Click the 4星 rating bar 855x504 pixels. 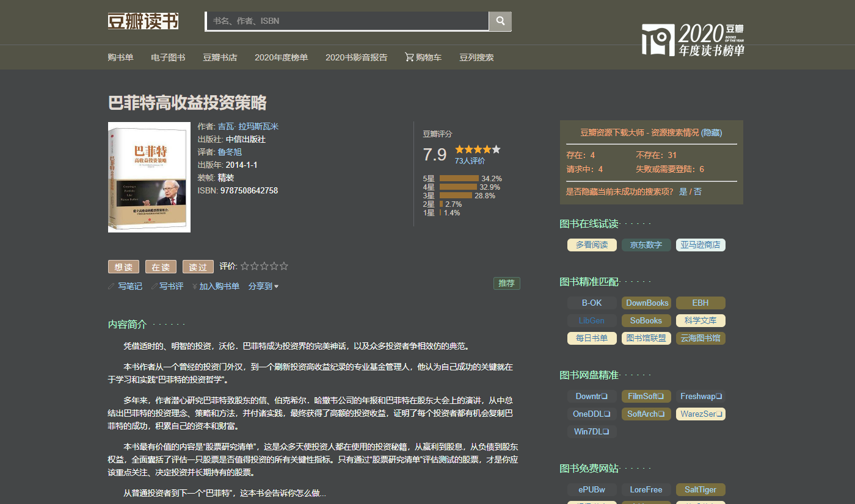coord(458,187)
